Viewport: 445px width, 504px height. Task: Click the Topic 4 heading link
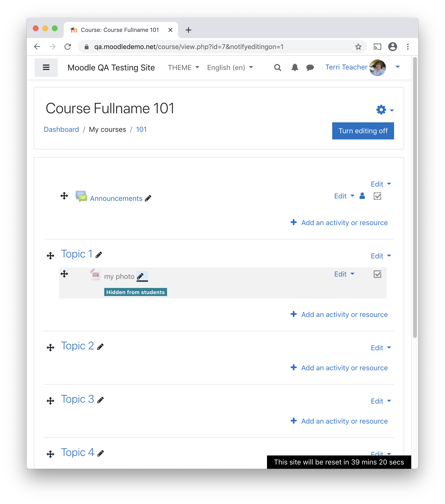[77, 452]
